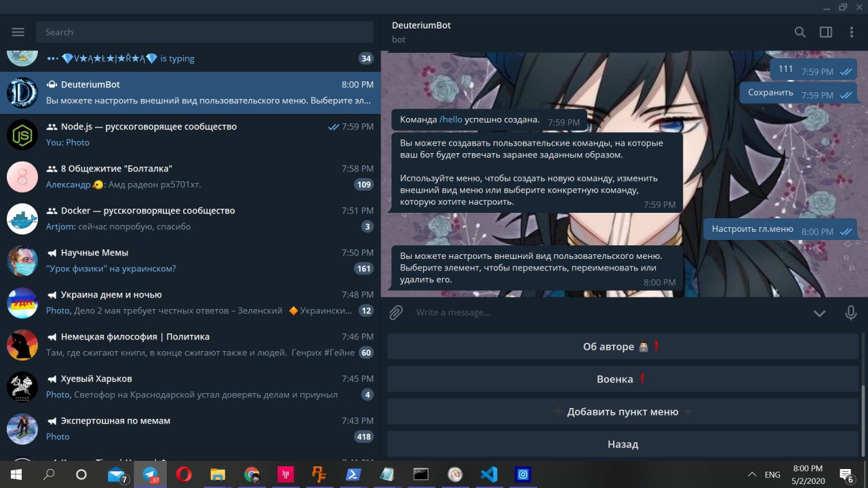
Task: Open the Mail app on the taskbar
Action: 117,474
